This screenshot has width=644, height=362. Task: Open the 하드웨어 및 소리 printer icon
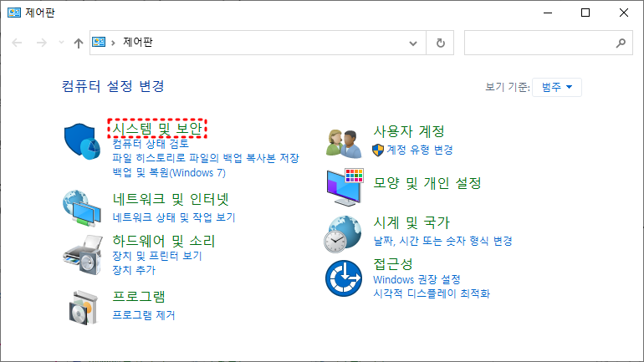point(83,255)
